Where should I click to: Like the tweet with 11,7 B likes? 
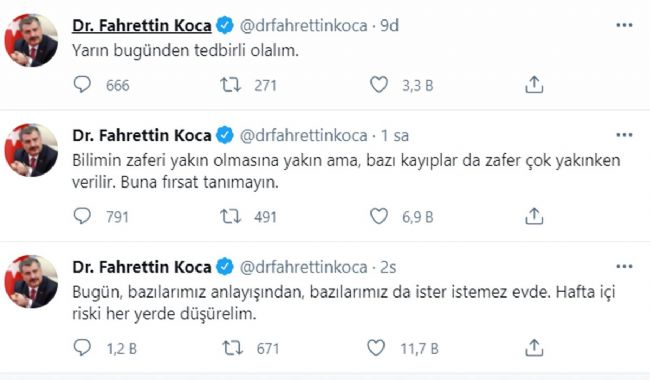tap(376, 347)
